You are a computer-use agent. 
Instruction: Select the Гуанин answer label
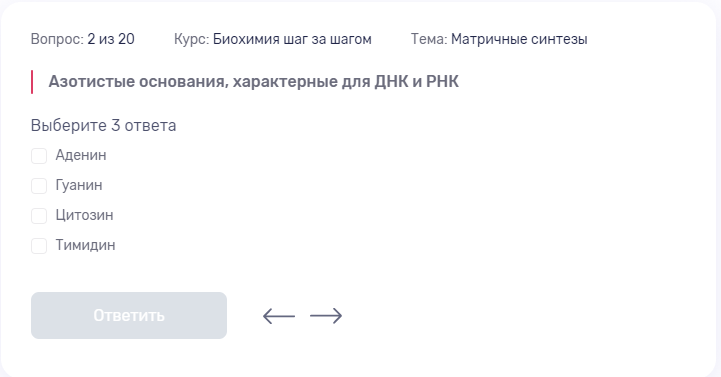[x=79, y=185]
